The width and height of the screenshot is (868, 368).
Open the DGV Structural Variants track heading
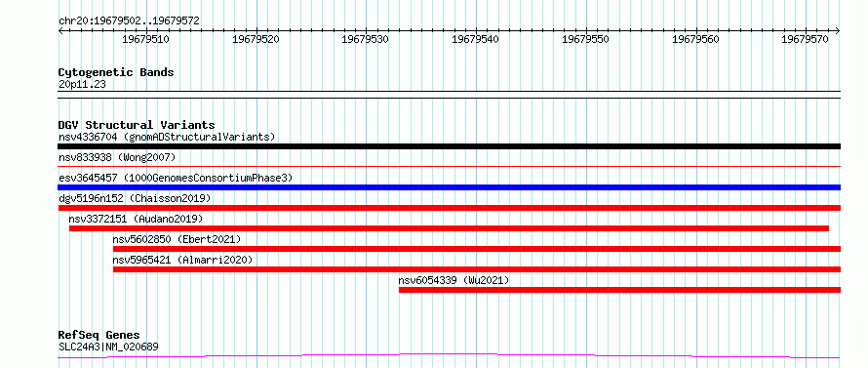click(137, 125)
